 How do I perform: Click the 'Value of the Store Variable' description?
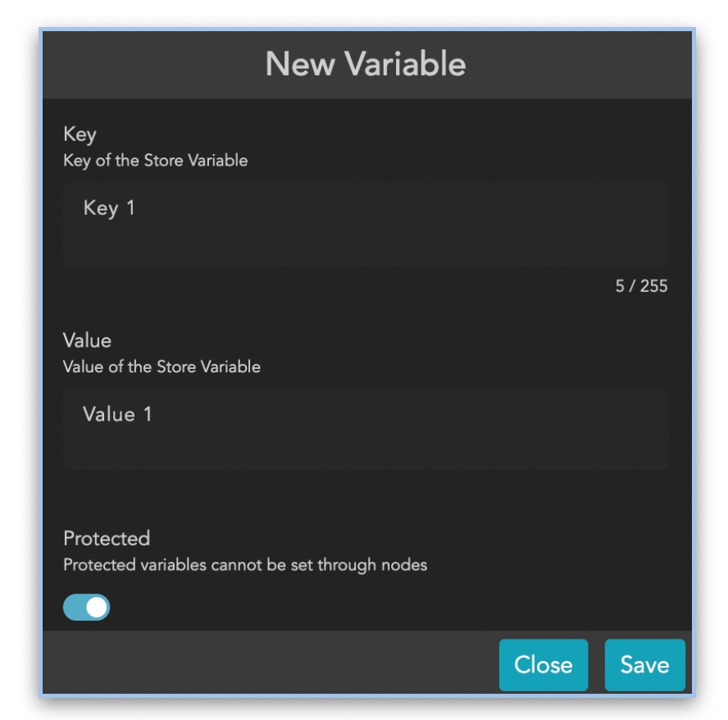[162, 367]
